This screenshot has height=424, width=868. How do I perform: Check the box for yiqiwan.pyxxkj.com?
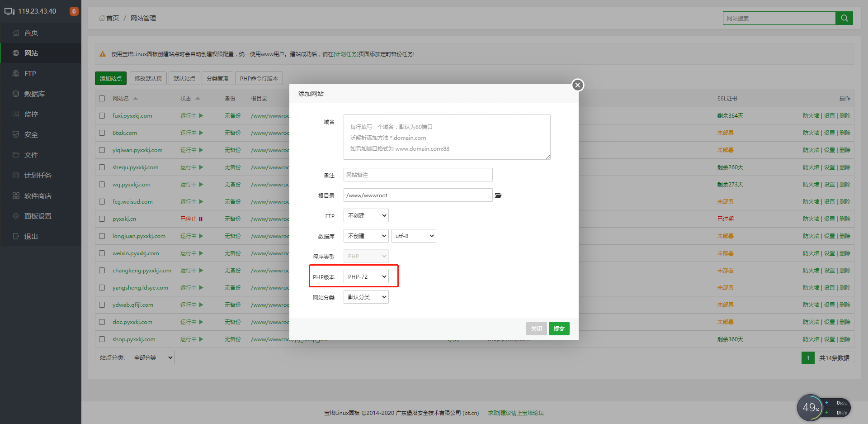tap(102, 150)
